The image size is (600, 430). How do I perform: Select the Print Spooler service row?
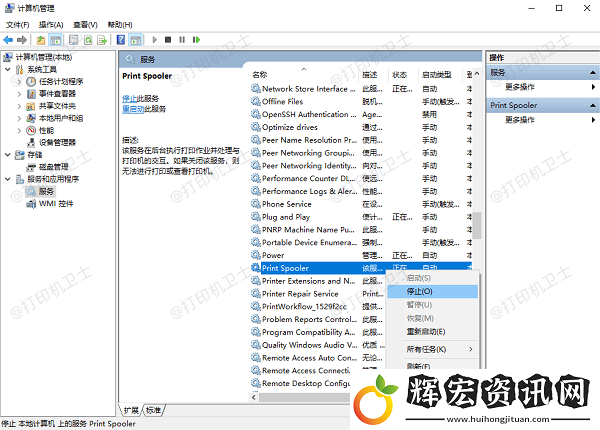361,268
